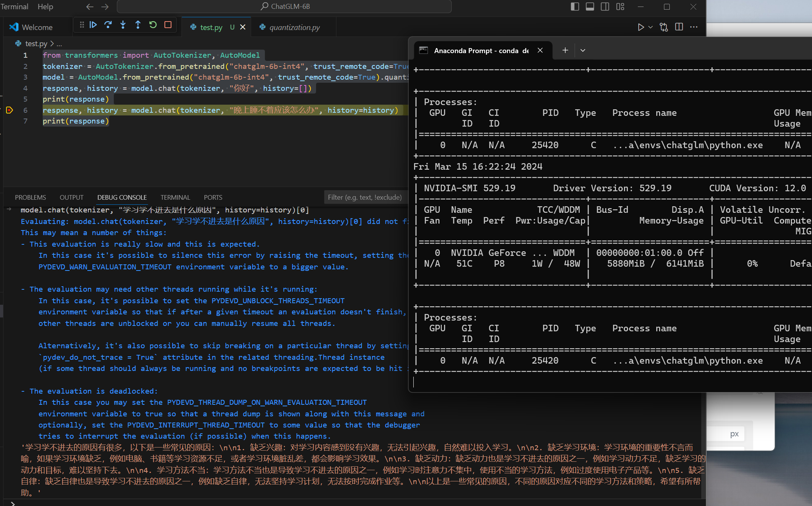Split the editor to the right
812x506 pixels.
(x=679, y=27)
